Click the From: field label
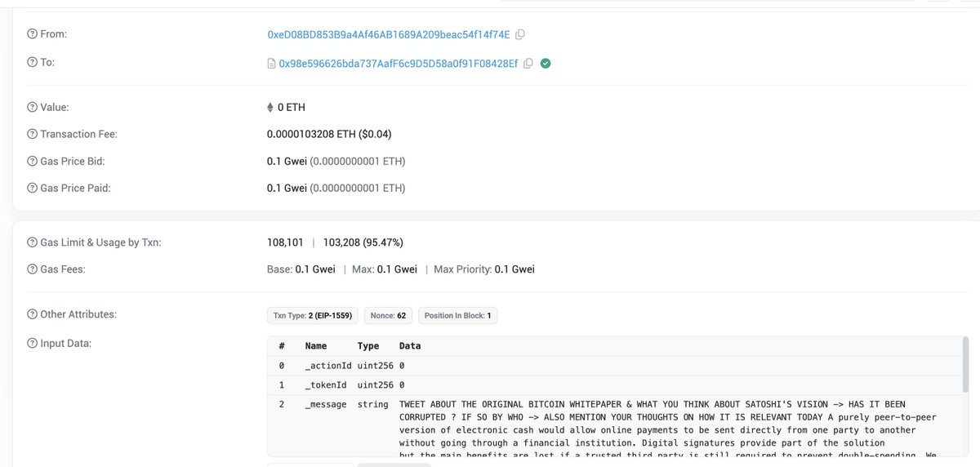The width and height of the screenshot is (980, 467). (53, 34)
